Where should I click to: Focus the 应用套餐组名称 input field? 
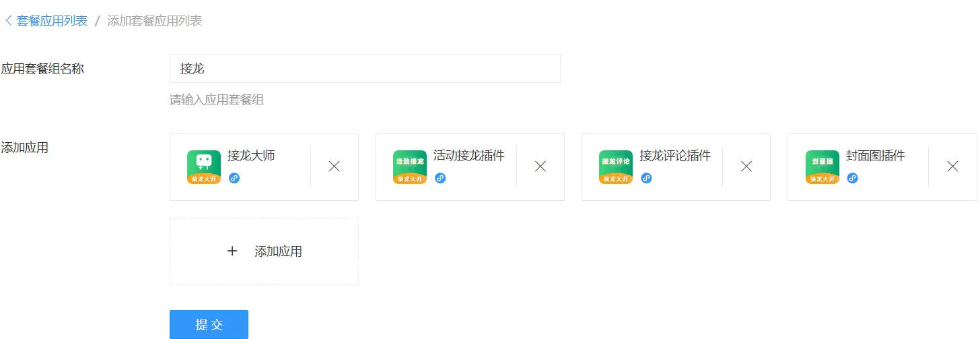coord(365,68)
